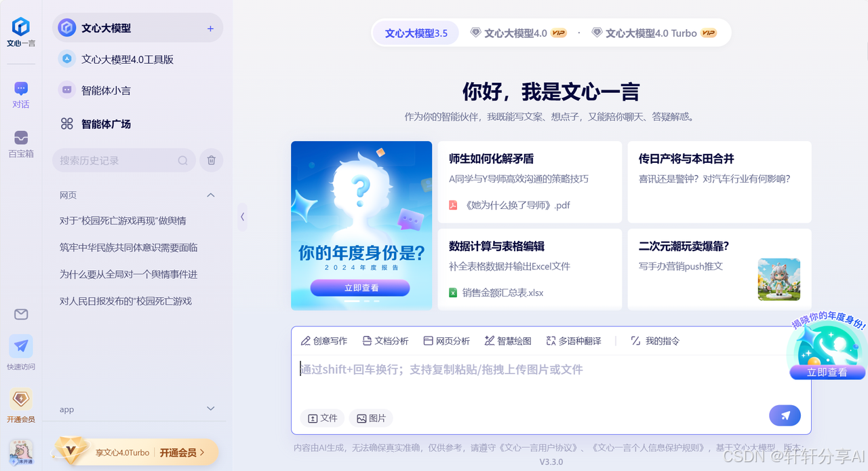
Task: Focus the 搜索历史记录 search field
Action: click(124, 161)
